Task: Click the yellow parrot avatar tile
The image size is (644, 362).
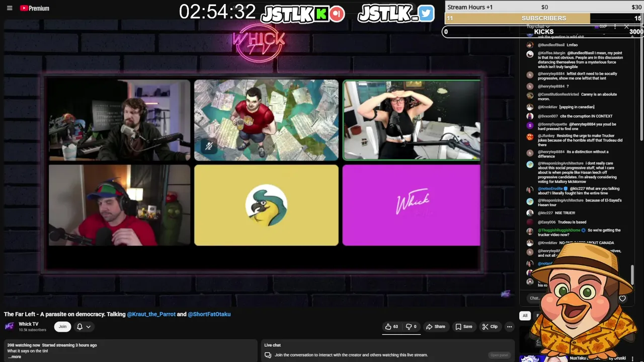Action: coord(266,205)
